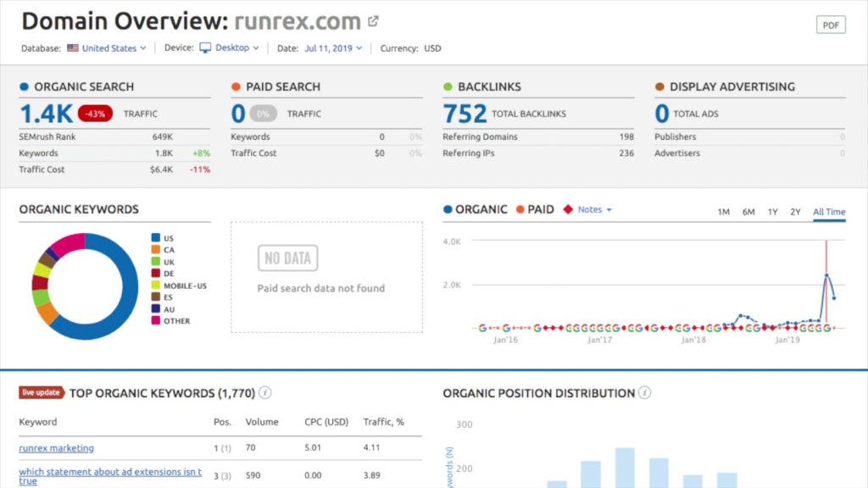Click the 649K SEMrush Rank value

(x=163, y=136)
